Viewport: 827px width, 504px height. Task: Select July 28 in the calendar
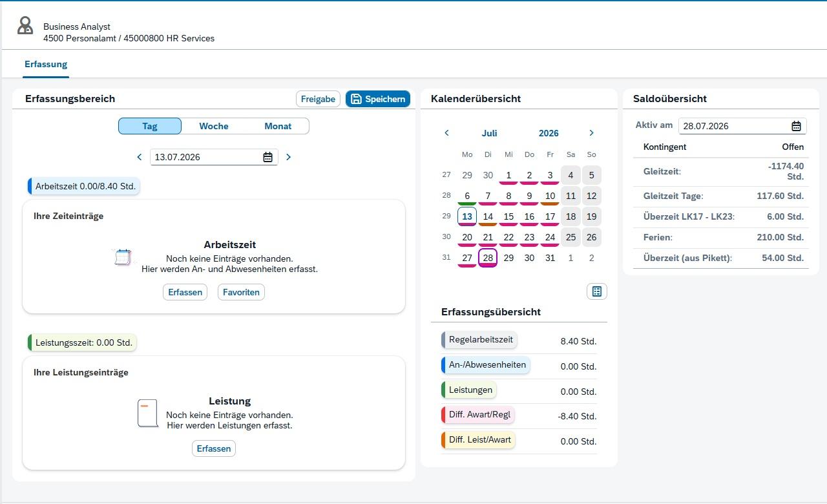(x=488, y=258)
